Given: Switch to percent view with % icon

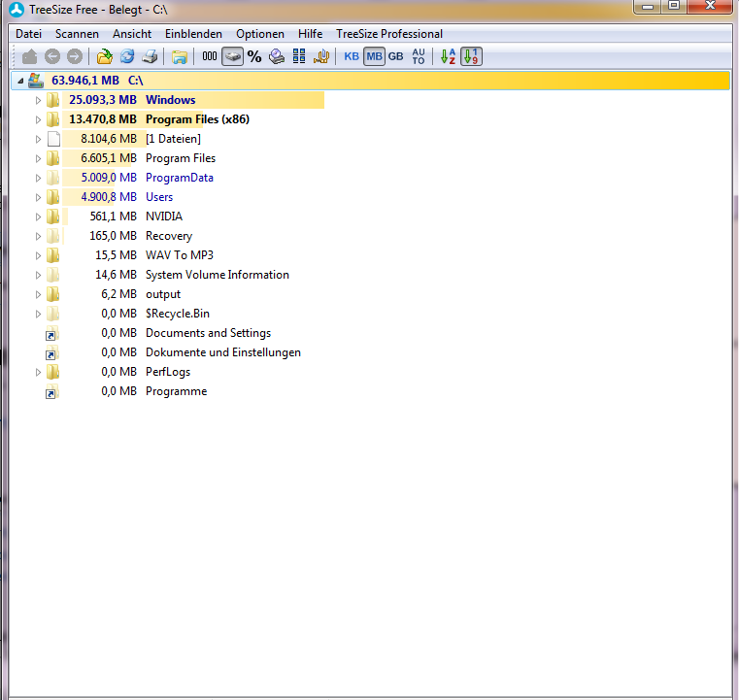Looking at the screenshot, I should click(254, 56).
